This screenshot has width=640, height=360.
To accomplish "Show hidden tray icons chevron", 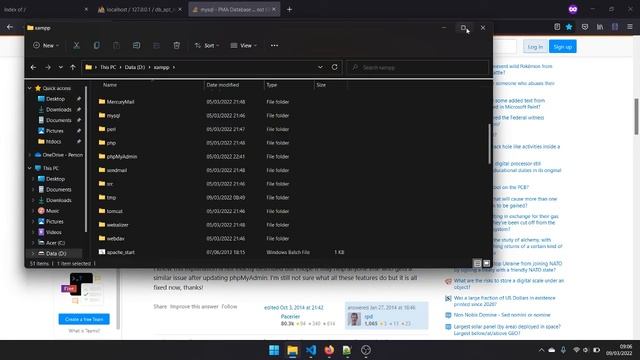I will 541,350.
